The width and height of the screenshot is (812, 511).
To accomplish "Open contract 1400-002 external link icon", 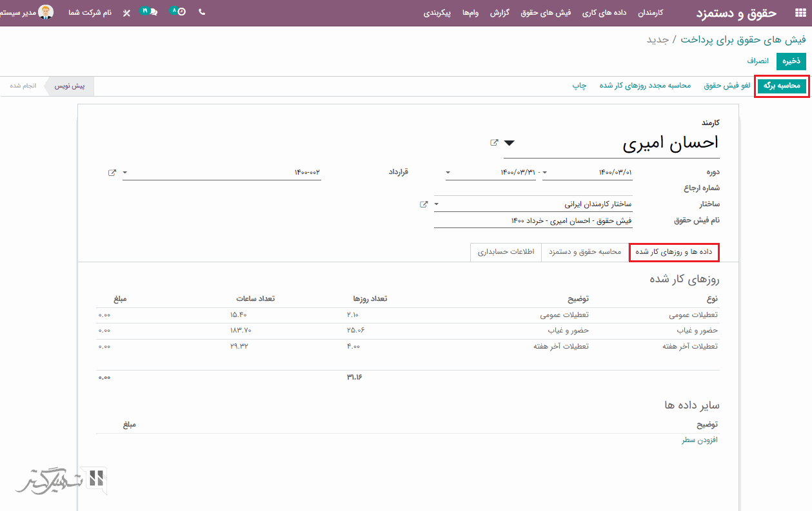I will tap(112, 173).
